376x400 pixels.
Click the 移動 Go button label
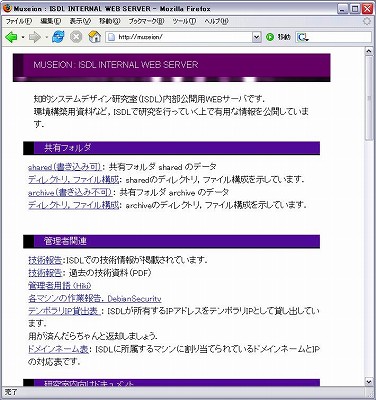tap(284, 37)
